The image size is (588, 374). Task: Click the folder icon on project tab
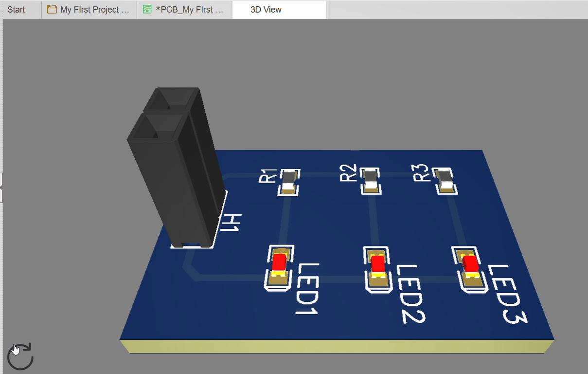(52, 9)
